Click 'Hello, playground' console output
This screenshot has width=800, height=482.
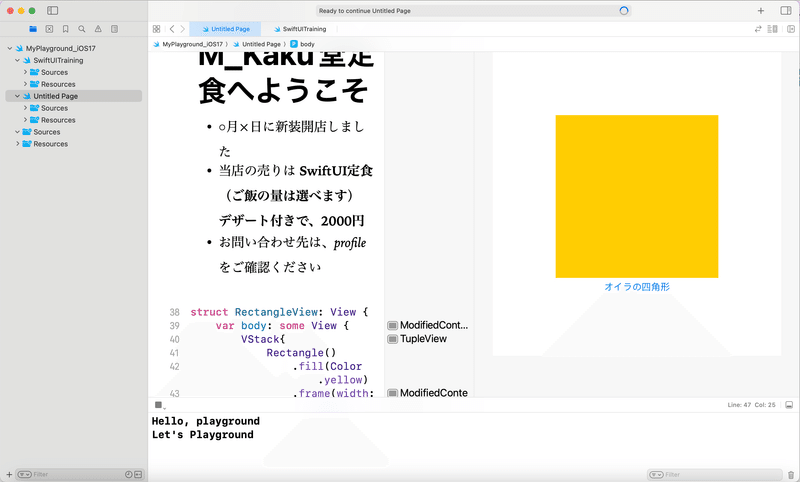click(x=206, y=421)
